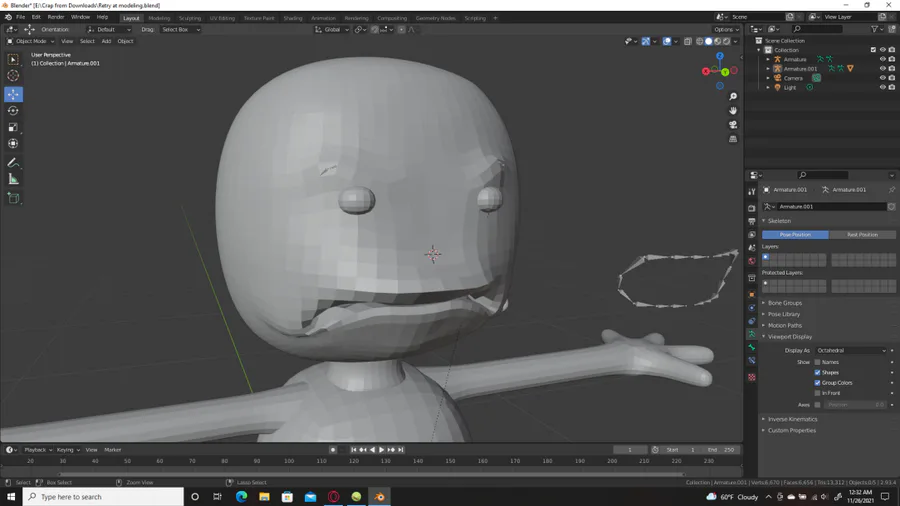Open File Explorer from taskbar
900x506 pixels.
[264, 497]
